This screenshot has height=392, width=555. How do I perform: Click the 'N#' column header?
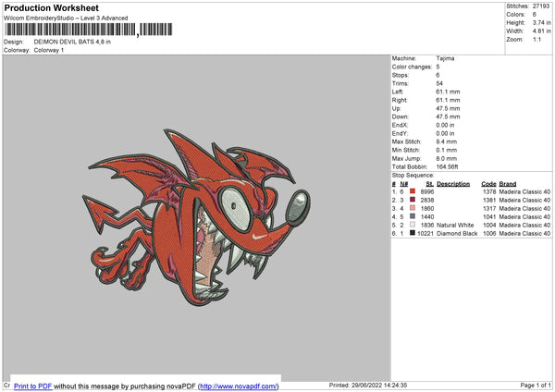(404, 184)
